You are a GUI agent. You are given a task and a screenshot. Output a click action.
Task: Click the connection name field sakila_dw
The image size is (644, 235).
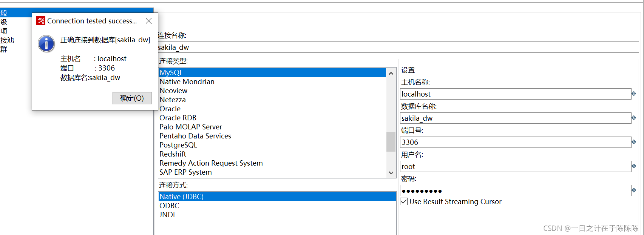pos(398,47)
